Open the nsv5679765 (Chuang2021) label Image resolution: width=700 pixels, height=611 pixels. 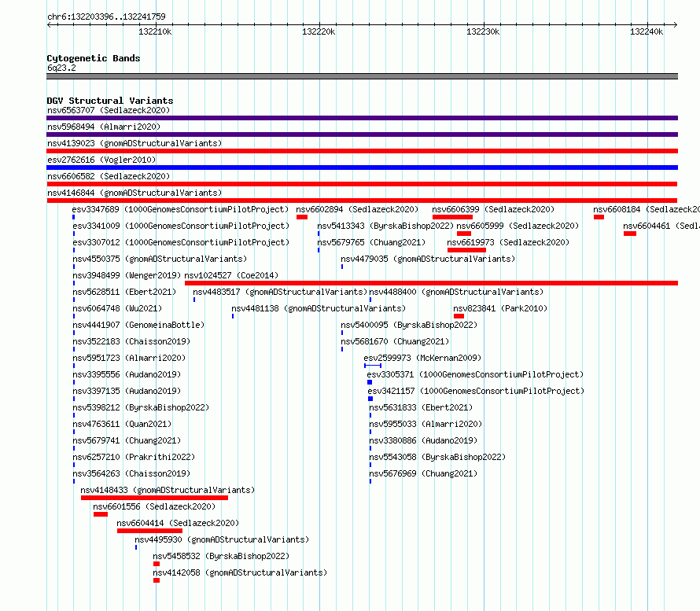(x=371, y=242)
